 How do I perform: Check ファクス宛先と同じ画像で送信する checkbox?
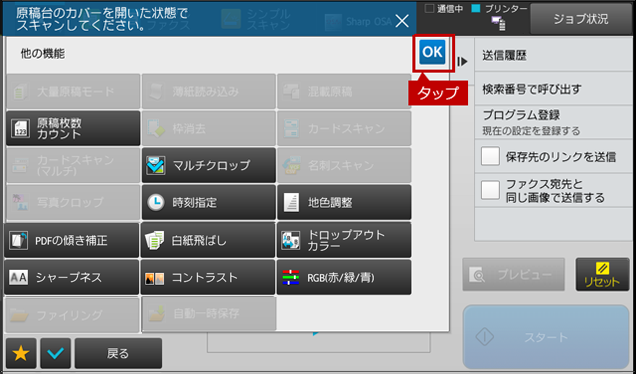pos(490,190)
